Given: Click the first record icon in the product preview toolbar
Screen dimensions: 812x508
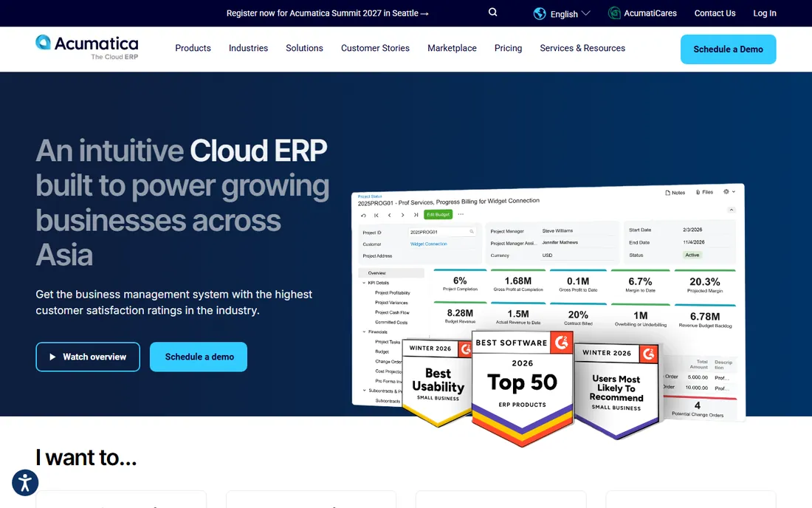Looking at the screenshot, I should (376, 216).
